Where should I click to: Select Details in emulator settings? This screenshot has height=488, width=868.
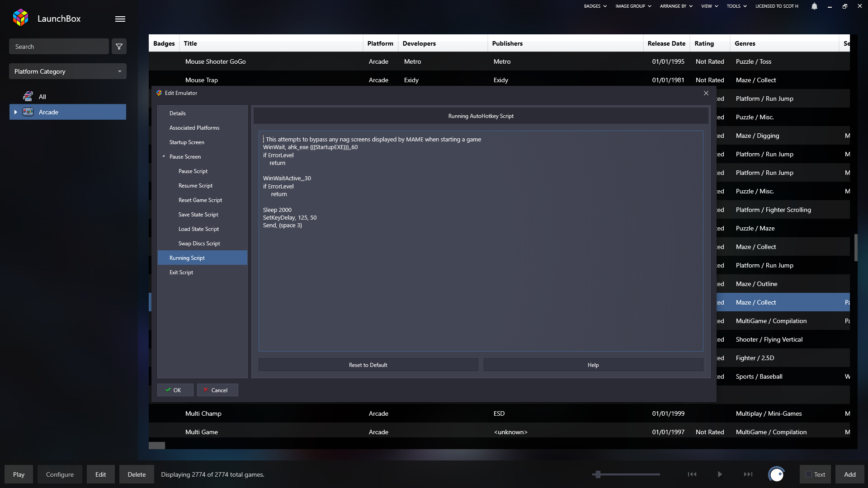203,113
